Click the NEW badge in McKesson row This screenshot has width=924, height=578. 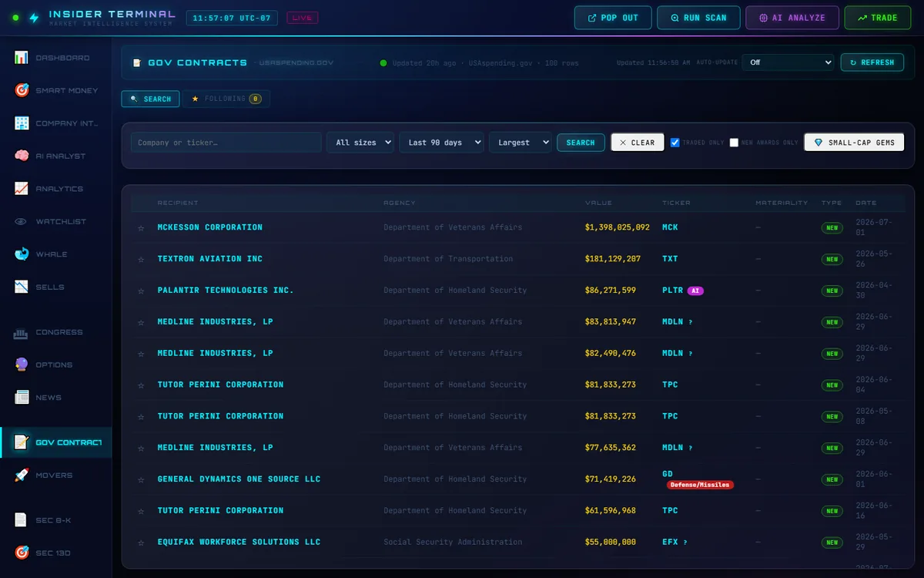[832, 228]
